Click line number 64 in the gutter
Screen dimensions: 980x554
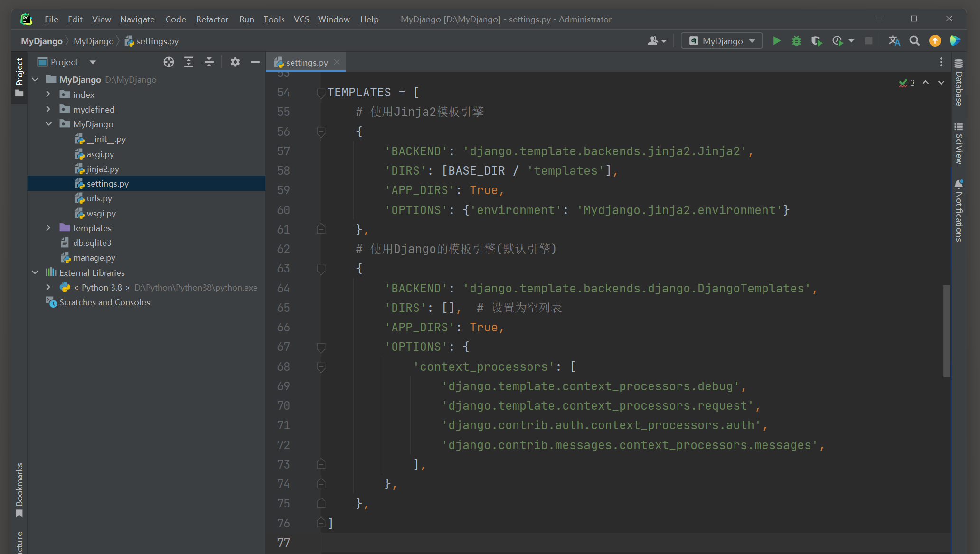(283, 288)
